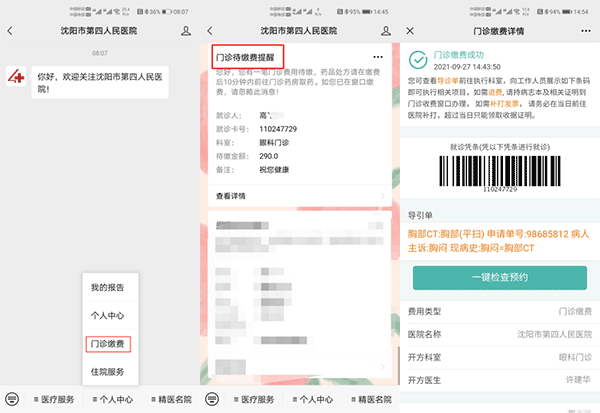Tap the 开方医生 许建华 row
600x413 pixels.
500,380
